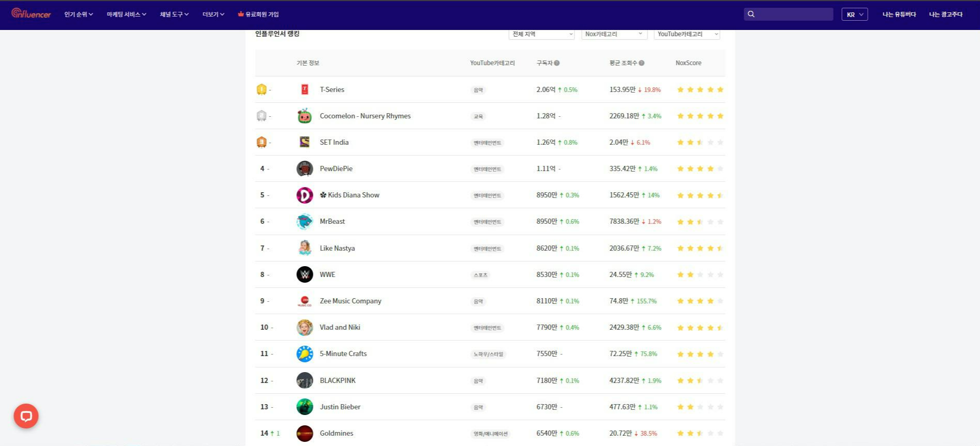Open the 5-Minute Crafts name
Image resolution: width=980 pixels, height=446 pixels.
(x=343, y=353)
